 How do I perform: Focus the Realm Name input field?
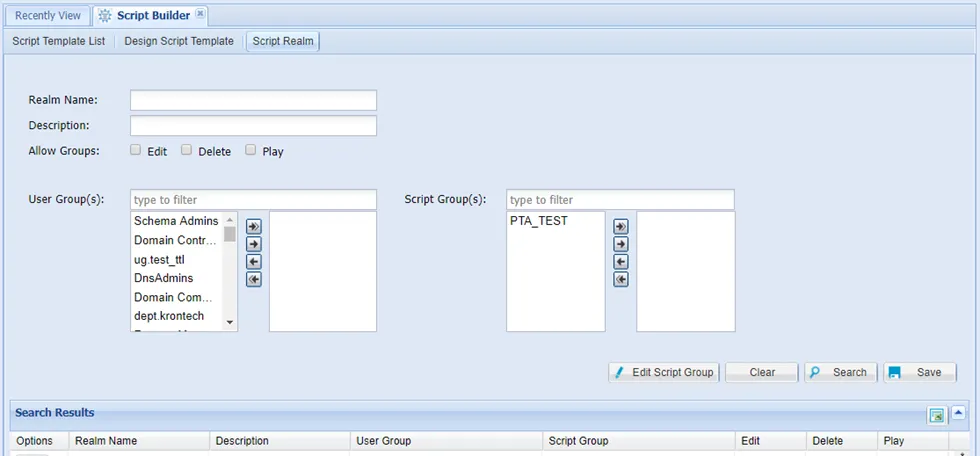point(253,100)
